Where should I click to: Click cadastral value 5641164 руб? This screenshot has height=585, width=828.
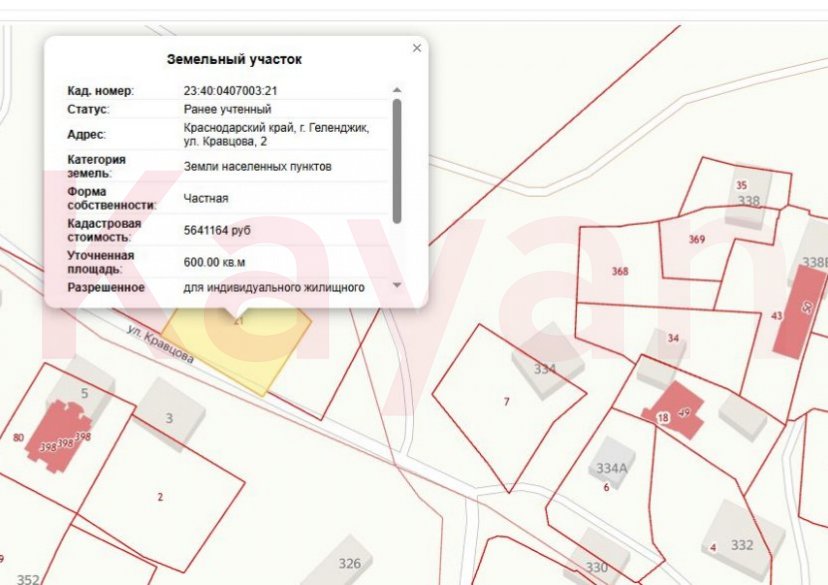click(217, 231)
